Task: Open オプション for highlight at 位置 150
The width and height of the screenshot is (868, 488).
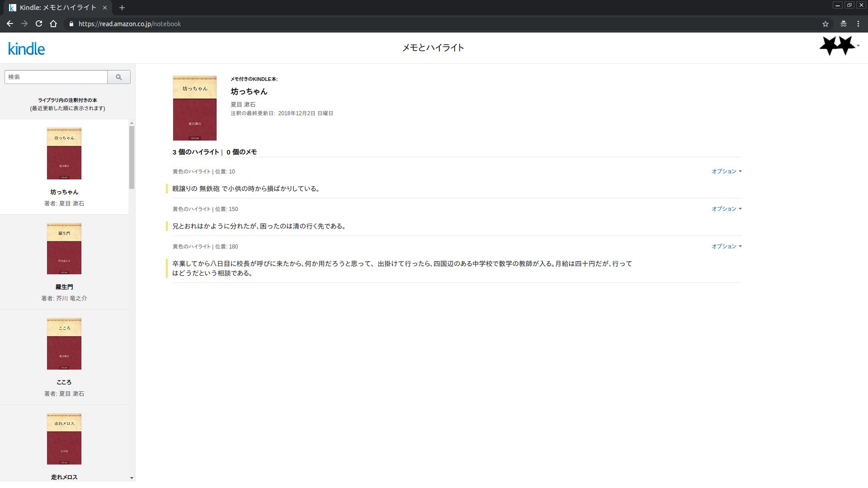Action: [x=726, y=209]
